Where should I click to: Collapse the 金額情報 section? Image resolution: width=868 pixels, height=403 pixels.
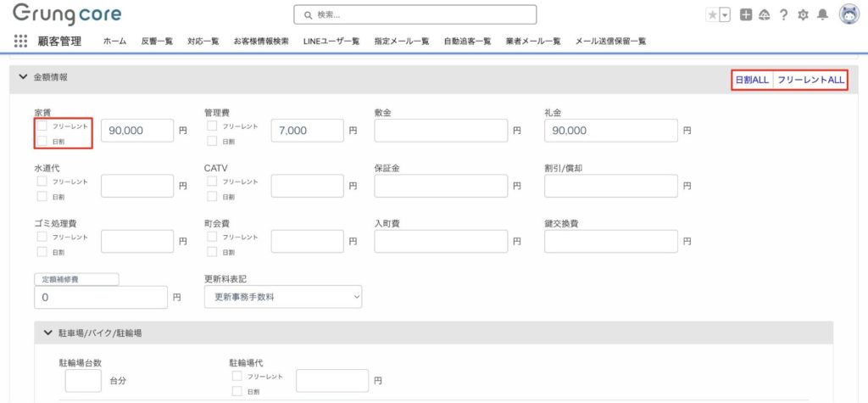pos(23,77)
